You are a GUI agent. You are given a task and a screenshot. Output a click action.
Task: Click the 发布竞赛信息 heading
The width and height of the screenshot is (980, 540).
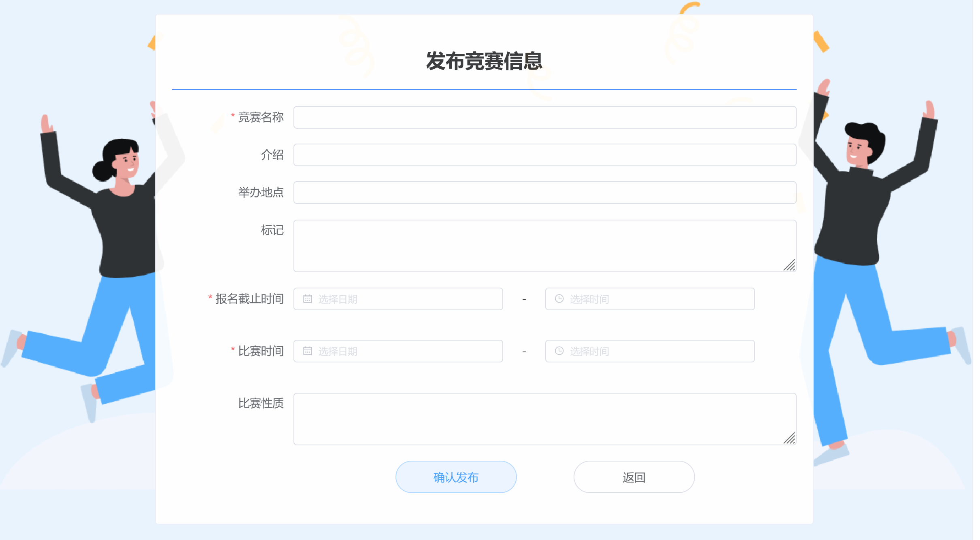pos(484,61)
